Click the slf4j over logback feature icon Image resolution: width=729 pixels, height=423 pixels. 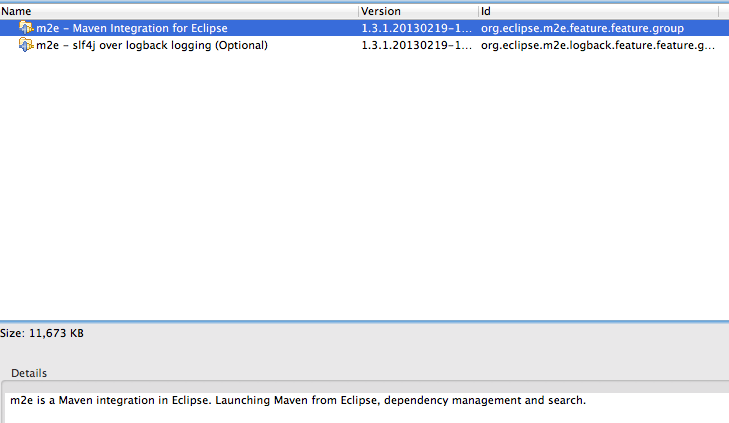[26, 45]
